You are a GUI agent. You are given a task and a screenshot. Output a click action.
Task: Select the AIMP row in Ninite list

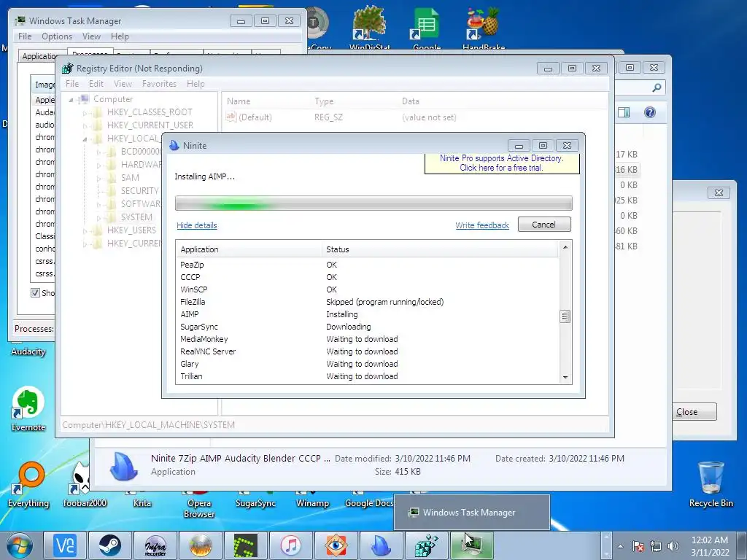[367, 314]
